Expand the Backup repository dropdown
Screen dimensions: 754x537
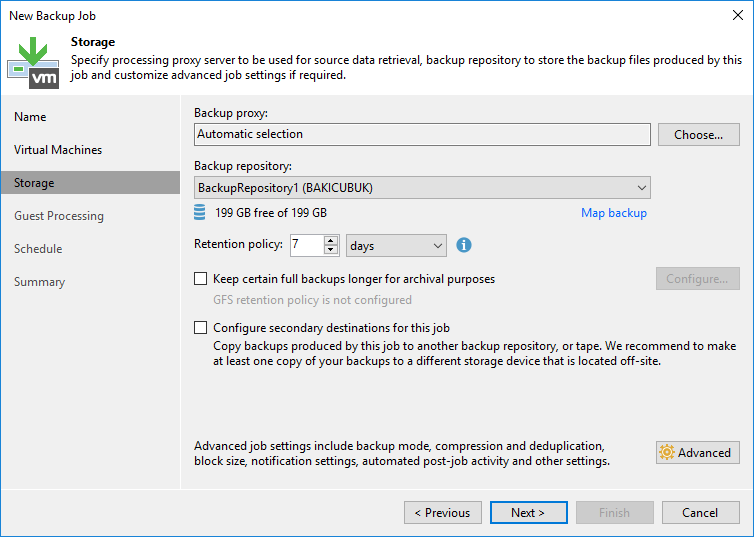pos(640,187)
